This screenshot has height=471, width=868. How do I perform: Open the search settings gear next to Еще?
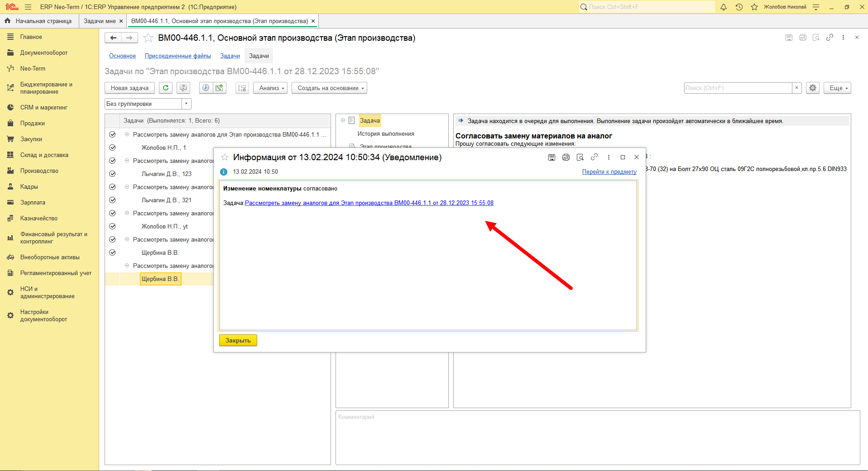(813, 88)
